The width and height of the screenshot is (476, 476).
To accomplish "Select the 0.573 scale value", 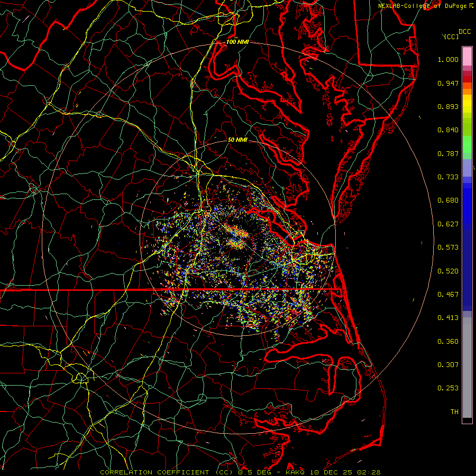I will tap(448, 248).
